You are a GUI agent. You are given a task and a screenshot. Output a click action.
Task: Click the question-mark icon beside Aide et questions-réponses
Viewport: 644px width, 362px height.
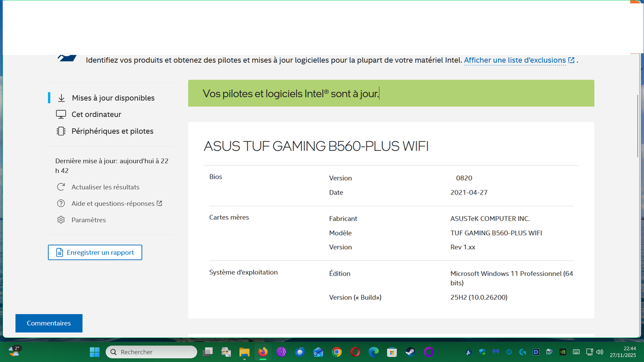pyautogui.click(x=61, y=203)
